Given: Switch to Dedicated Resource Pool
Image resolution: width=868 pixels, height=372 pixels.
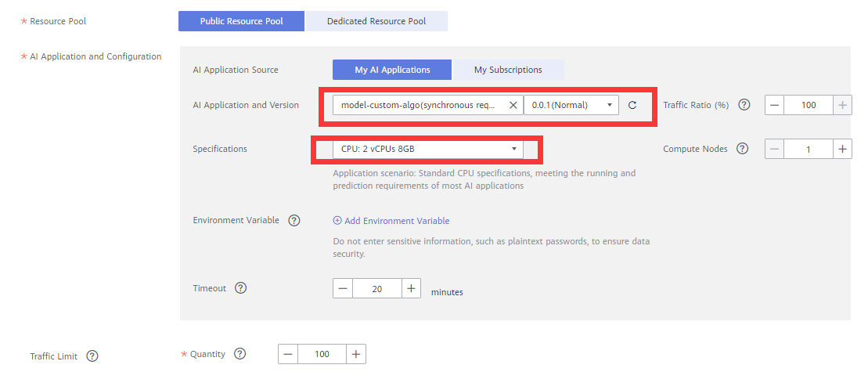Looking at the screenshot, I should click(x=376, y=21).
